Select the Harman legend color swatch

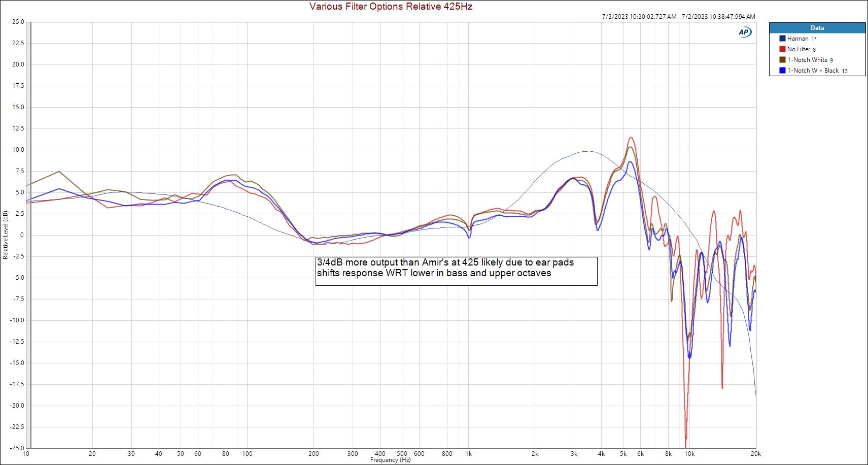coord(782,39)
